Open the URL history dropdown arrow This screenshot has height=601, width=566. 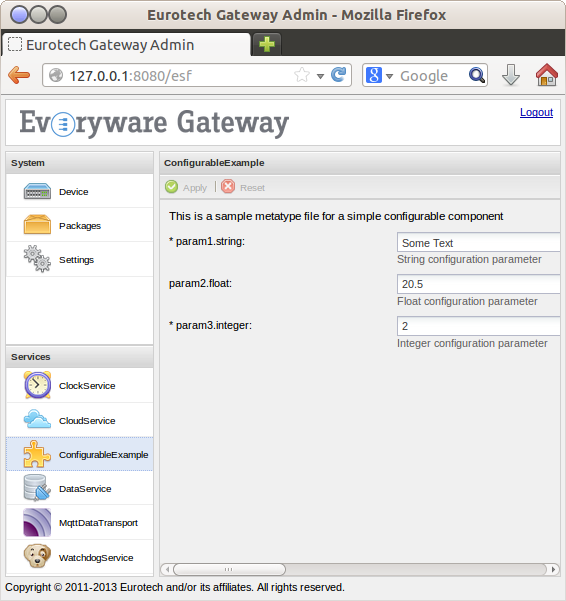tap(320, 76)
